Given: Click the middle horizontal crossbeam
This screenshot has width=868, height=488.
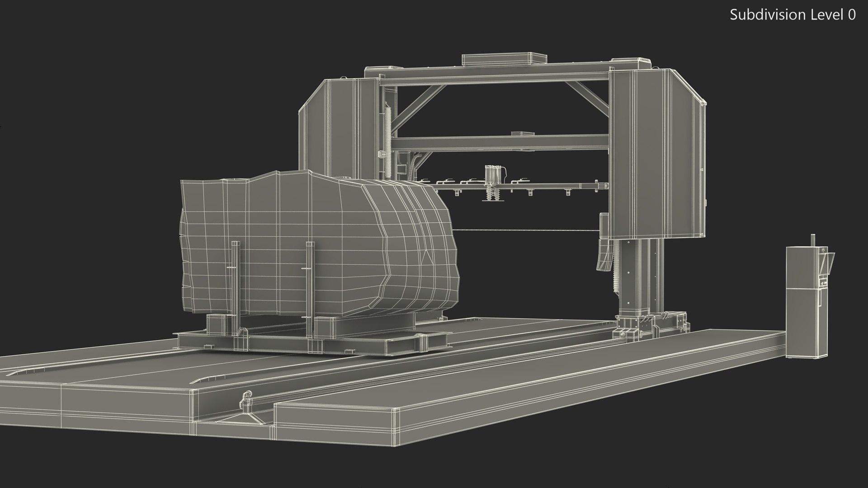Looking at the screenshot, I should pyautogui.click(x=497, y=142).
